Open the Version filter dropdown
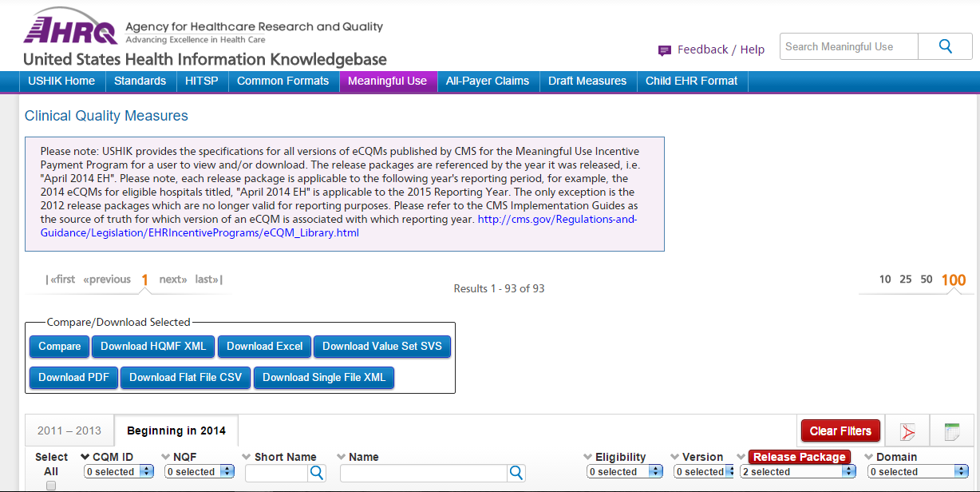 coord(705,472)
